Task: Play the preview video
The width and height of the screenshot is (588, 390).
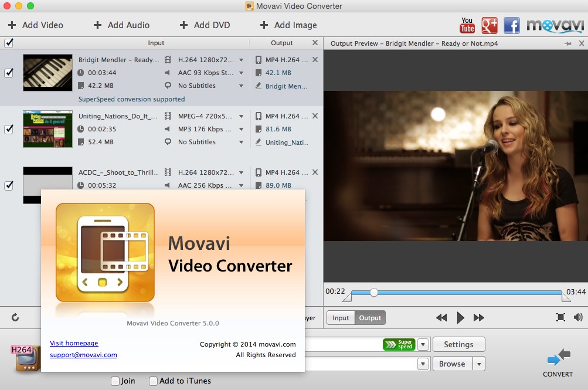Action: tap(461, 318)
